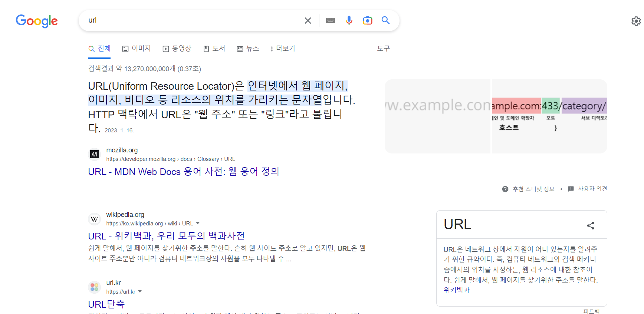Click the developer.mozilla.org breadcrumb URL
Viewport: 644px width, 314px height.
click(171, 159)
